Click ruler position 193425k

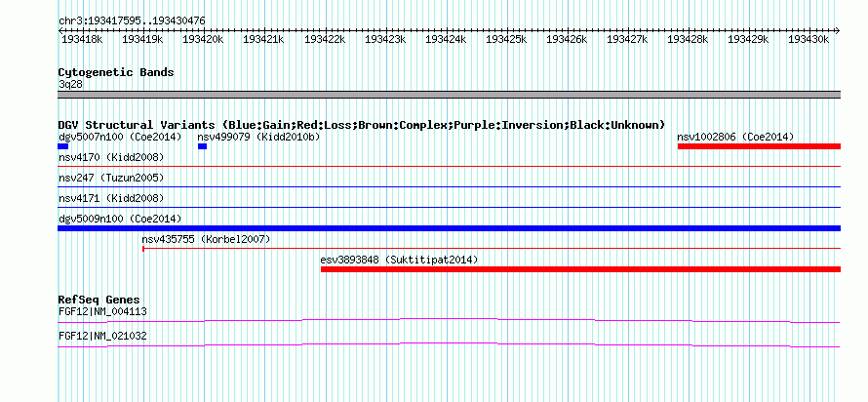click(x=506, y=39)
